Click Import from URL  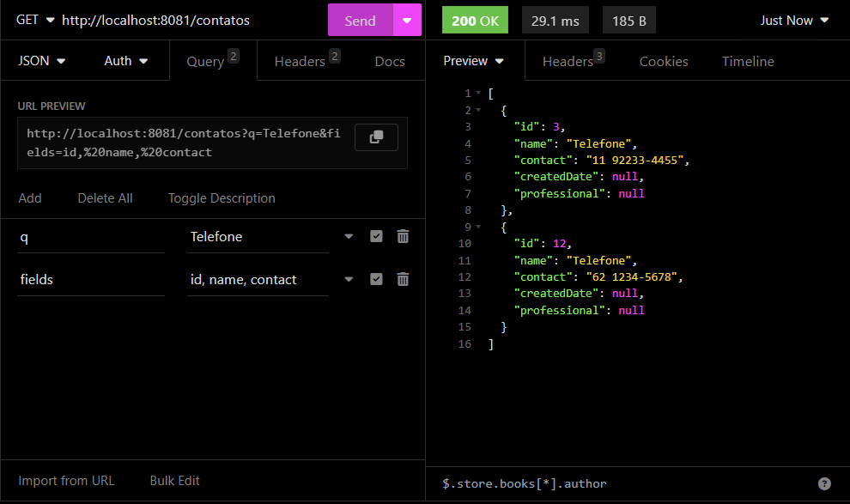coord(66,481)
